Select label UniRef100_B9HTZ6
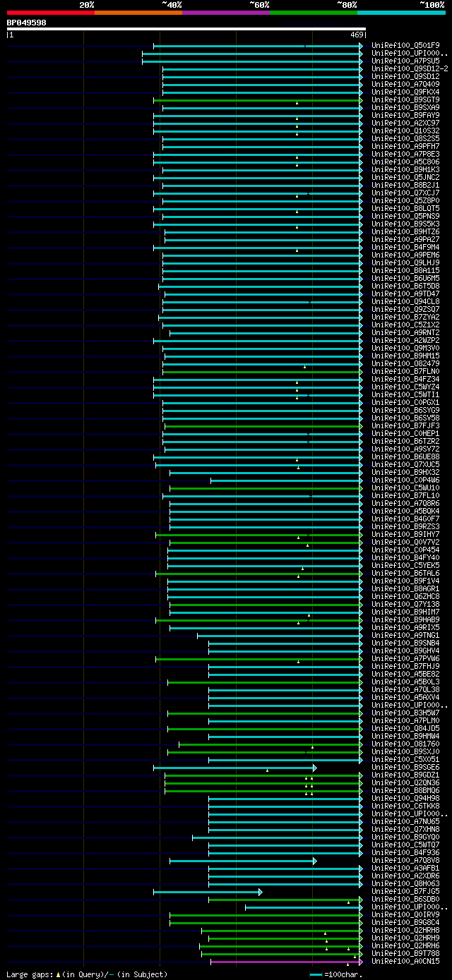Image resolution: width=452 pixels, height=980 pixels. [405, 231]
